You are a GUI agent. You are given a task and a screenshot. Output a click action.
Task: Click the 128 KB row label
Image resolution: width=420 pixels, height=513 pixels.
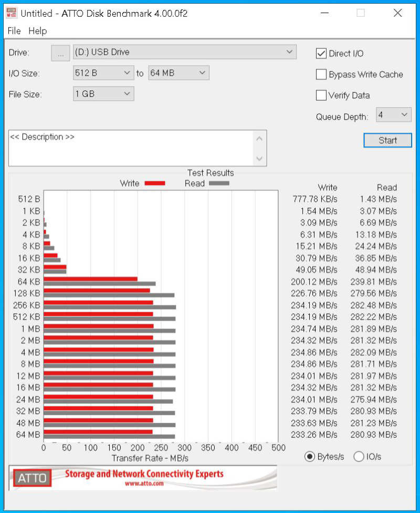tap(26, 293)
